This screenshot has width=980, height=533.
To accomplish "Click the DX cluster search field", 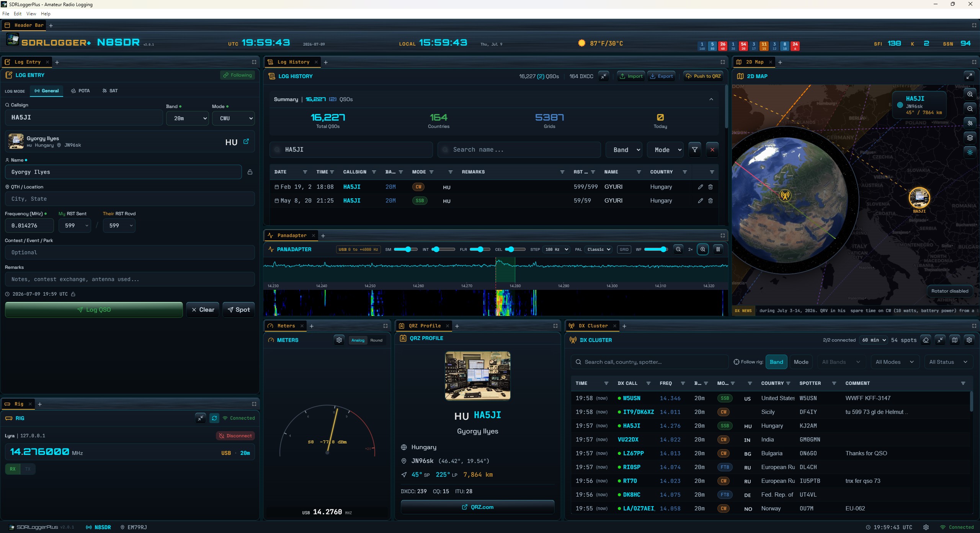I will [649, 362].
